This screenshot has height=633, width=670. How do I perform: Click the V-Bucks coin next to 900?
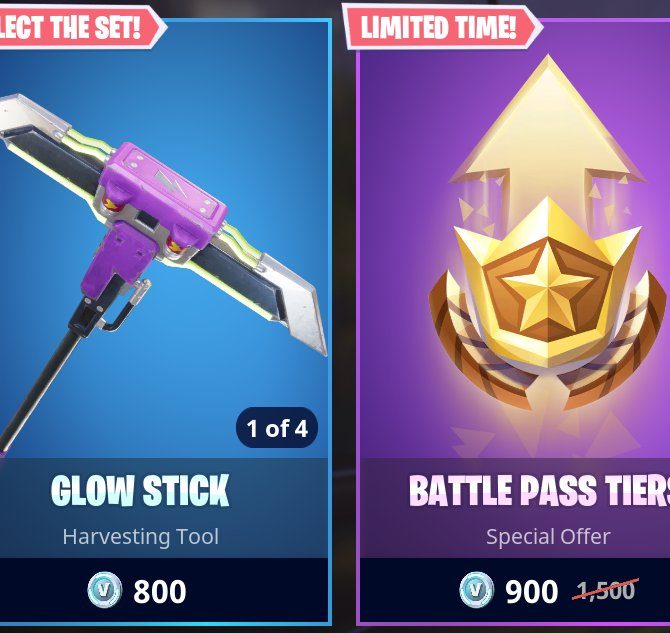476,590
